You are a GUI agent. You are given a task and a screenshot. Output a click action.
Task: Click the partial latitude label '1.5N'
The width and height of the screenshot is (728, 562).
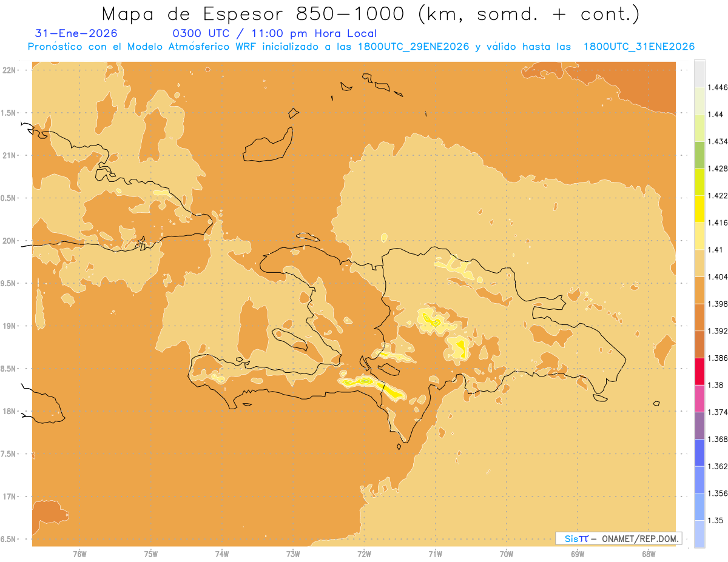point(8,113)
